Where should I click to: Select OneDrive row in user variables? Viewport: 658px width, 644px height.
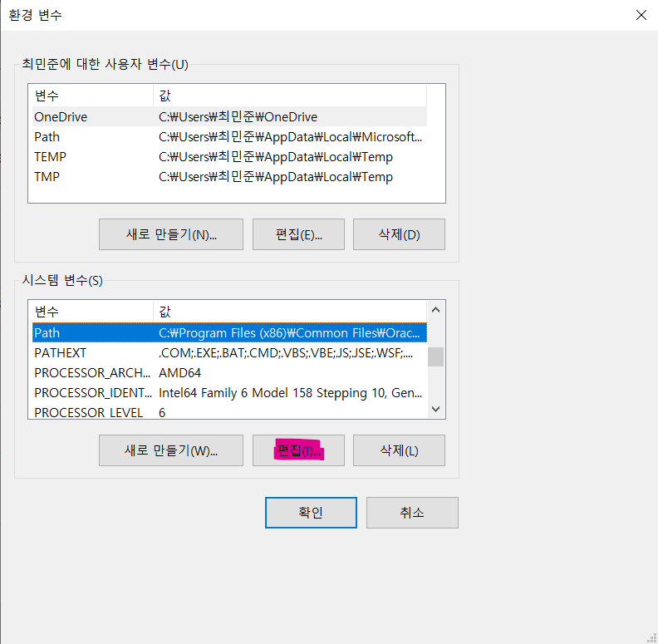pos(229,116)
